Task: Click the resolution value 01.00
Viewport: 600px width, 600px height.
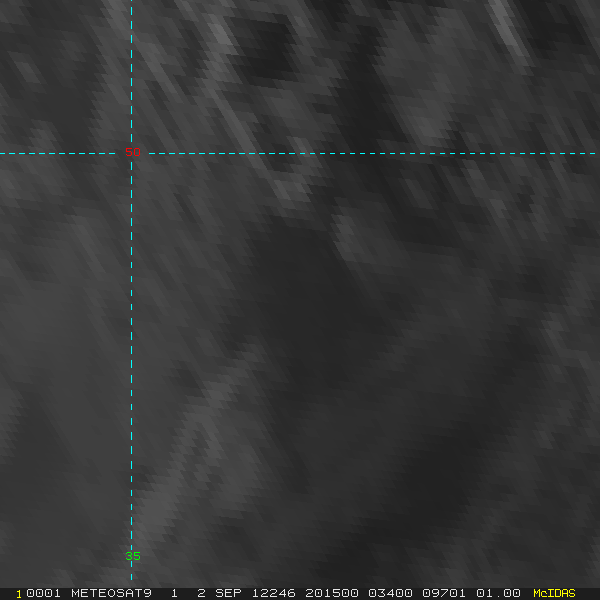Action: click(498, 593)
